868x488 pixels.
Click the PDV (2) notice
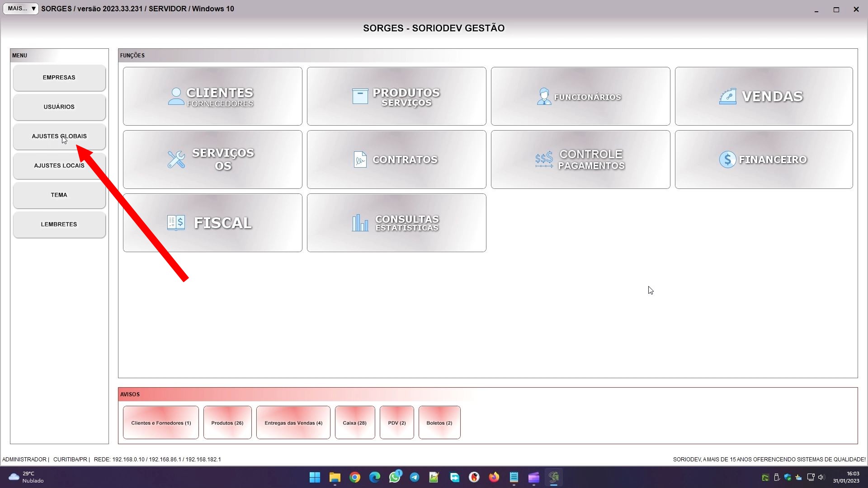(397, 422)
